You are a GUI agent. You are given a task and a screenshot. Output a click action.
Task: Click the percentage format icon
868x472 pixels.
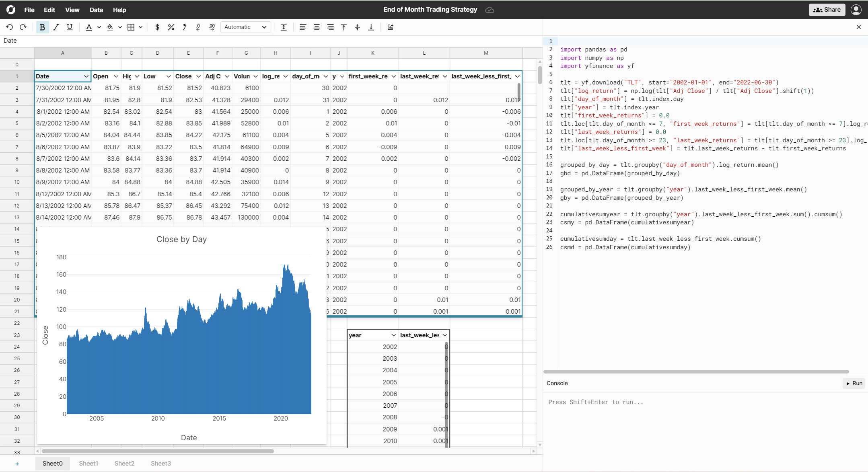[172, 27]
